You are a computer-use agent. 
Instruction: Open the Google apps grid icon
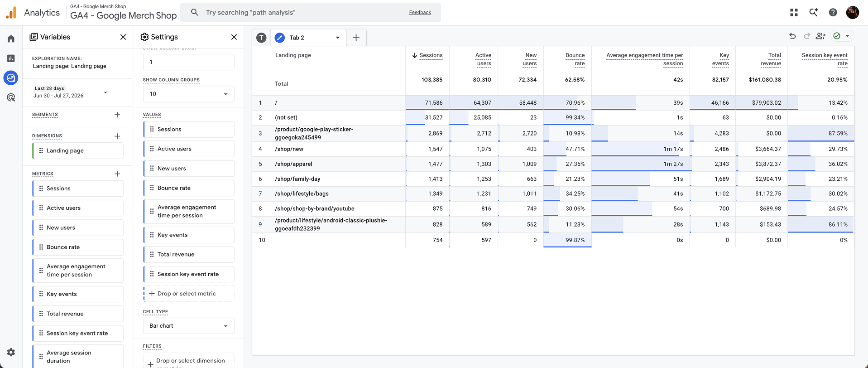(x=794, y=13)
